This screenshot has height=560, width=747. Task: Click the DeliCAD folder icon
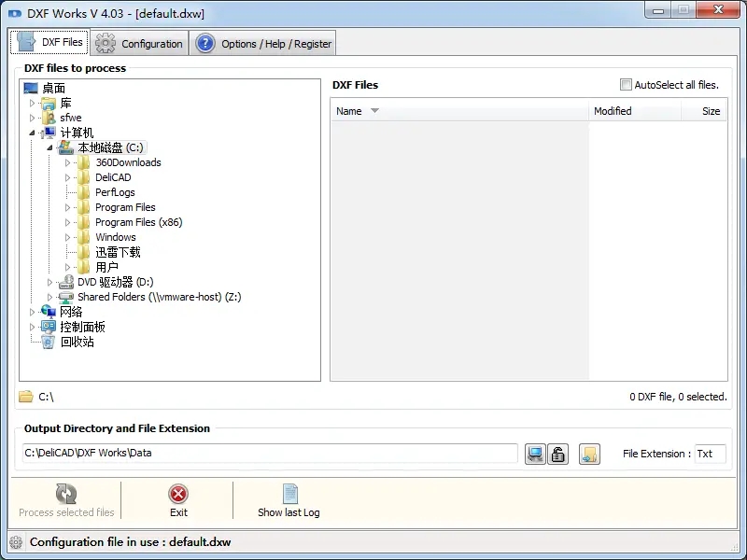[84, 177]
